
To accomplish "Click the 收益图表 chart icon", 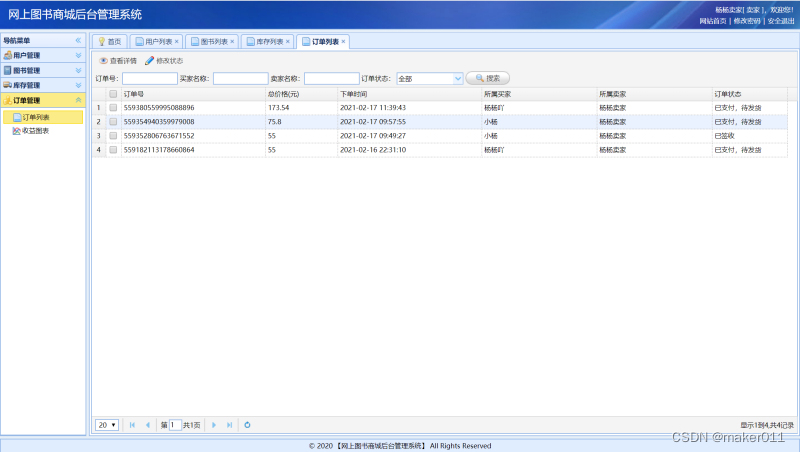I will pos(17,131).
